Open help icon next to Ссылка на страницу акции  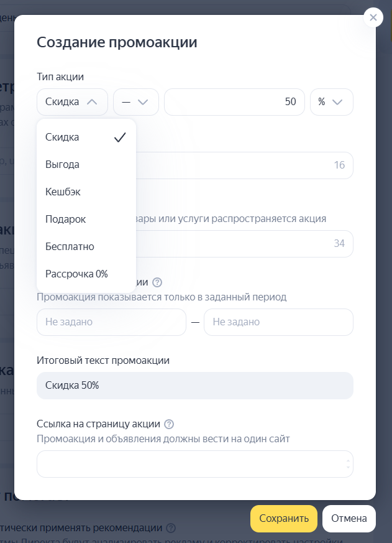(x=169, y=424)
